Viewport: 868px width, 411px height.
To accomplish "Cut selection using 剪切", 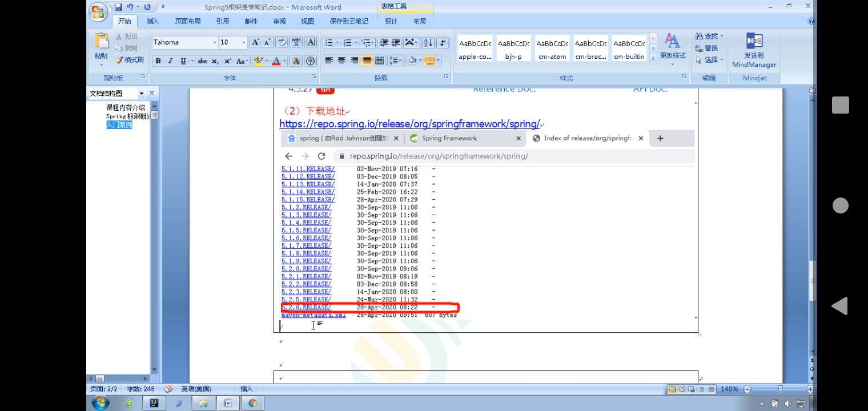I will pos(126,37).
